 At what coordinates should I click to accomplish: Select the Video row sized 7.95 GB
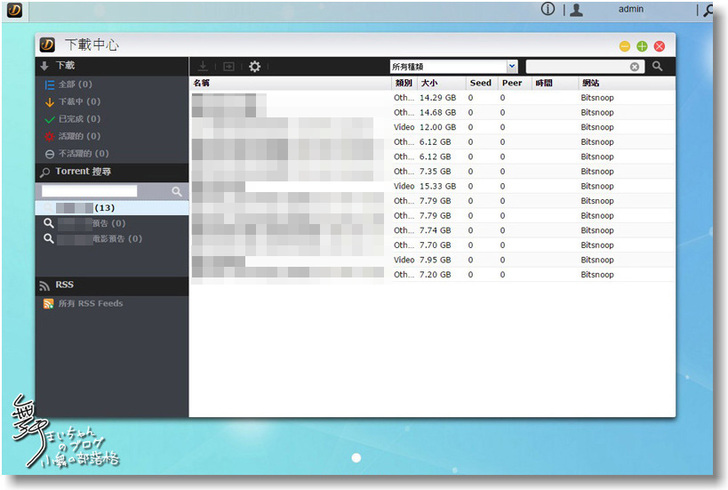click(x=432, y=260)
